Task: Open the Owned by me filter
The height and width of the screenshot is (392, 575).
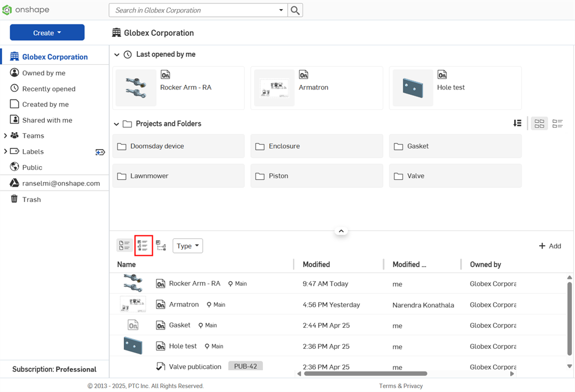Action: (44, 73)
